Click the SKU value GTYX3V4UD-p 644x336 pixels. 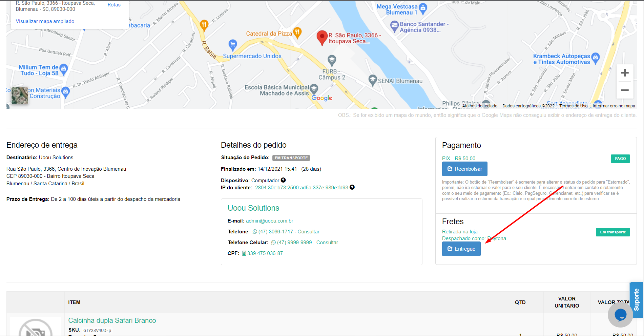97,330
